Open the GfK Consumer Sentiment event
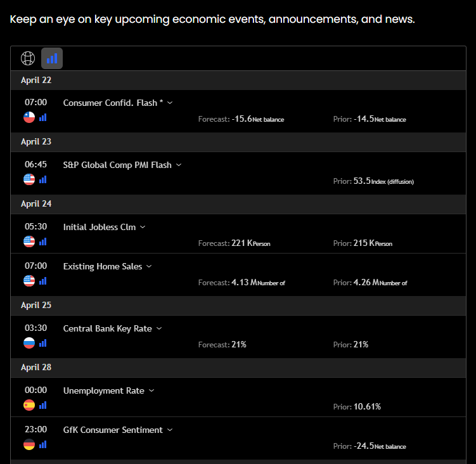476x464 pixels. pos(113,430)
